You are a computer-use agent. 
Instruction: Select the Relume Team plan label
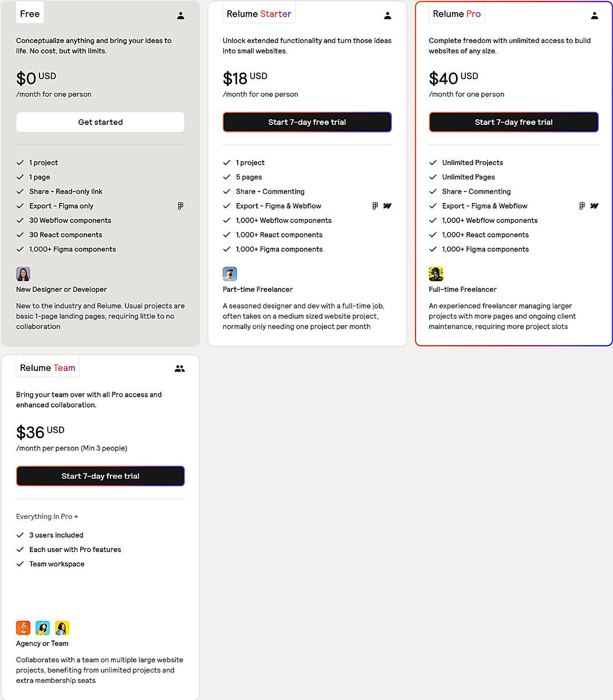(x=48, y=368)
